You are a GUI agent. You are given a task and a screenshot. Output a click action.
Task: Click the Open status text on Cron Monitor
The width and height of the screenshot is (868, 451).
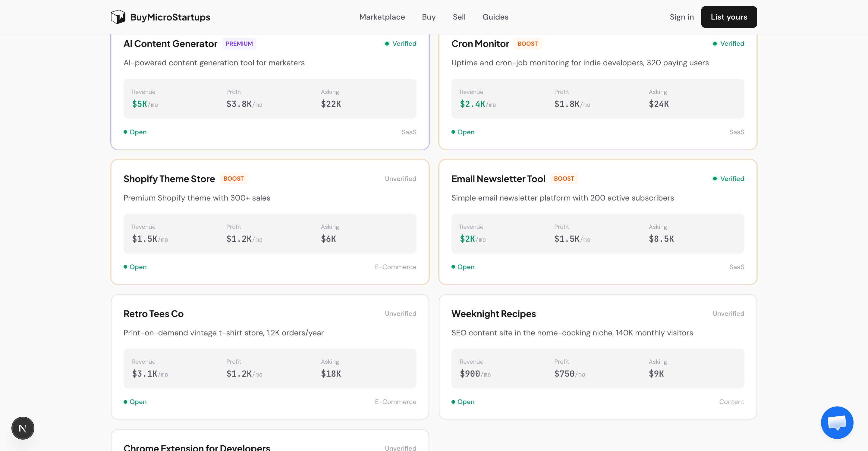(466, 132)
